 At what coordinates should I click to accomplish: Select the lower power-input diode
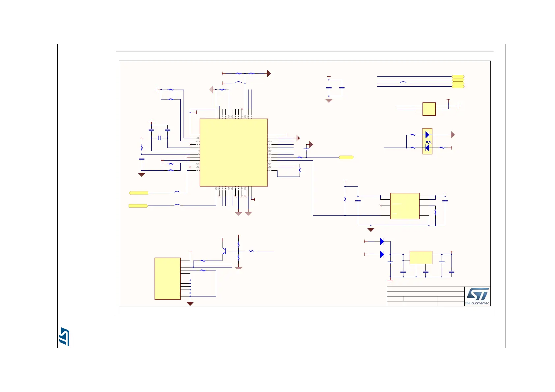pos(382,254)
